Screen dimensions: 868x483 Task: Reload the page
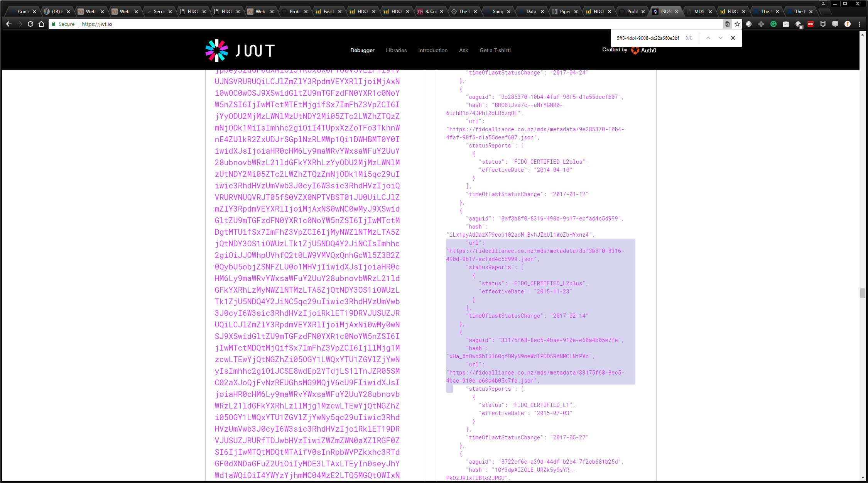point(30,24)
